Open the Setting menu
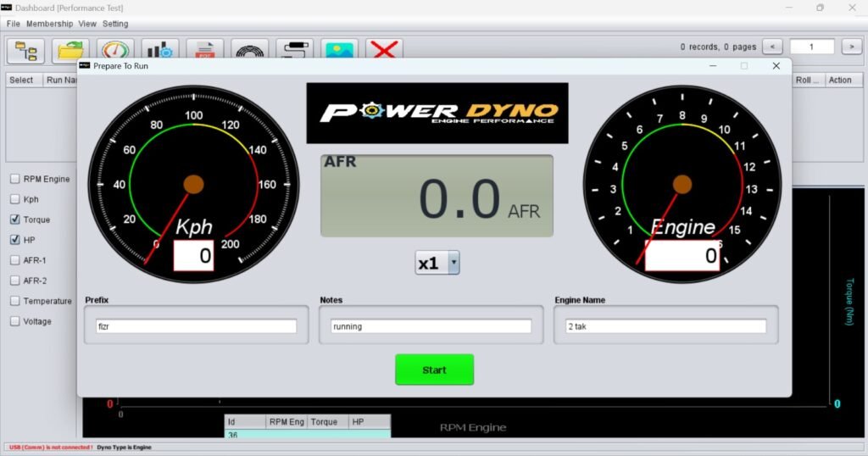The height and width of the screenshot is (456, 868). (x=115, y=24)
